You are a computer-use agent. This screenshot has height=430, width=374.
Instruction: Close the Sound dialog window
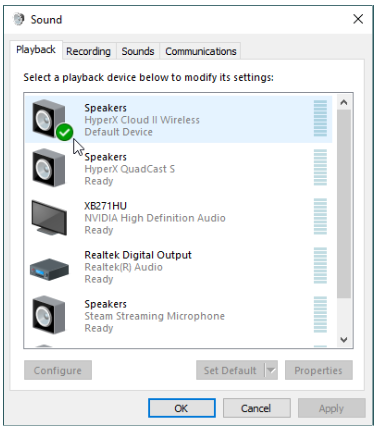pyautogui.click(x=358, y=19)
